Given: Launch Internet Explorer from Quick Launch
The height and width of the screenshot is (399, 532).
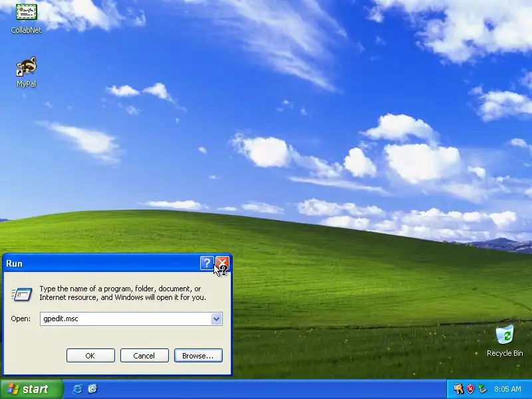Looking at the screenshot, I should point(77,389).
